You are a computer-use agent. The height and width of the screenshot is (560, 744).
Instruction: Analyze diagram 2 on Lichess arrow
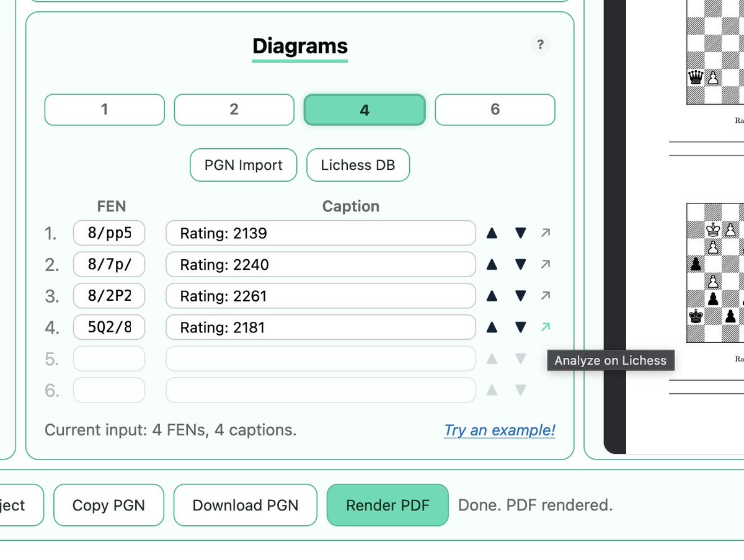tap(546, 264)
